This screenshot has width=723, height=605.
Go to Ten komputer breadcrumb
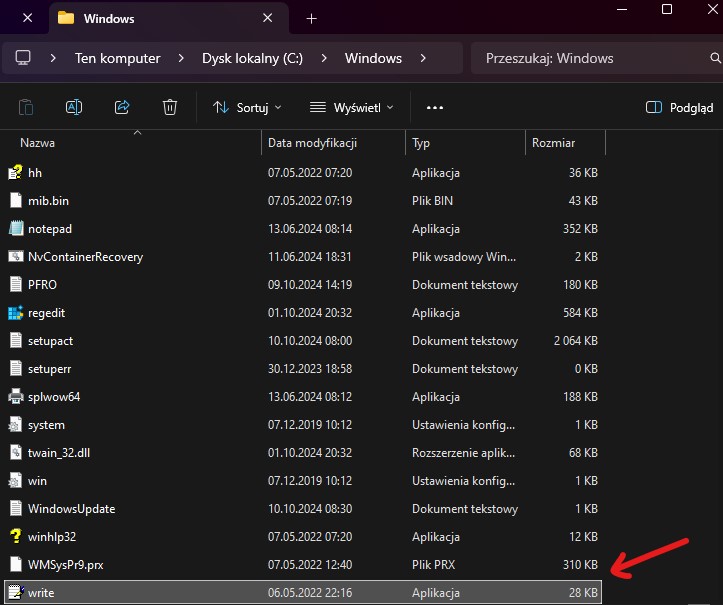click(x=118, y=58)
